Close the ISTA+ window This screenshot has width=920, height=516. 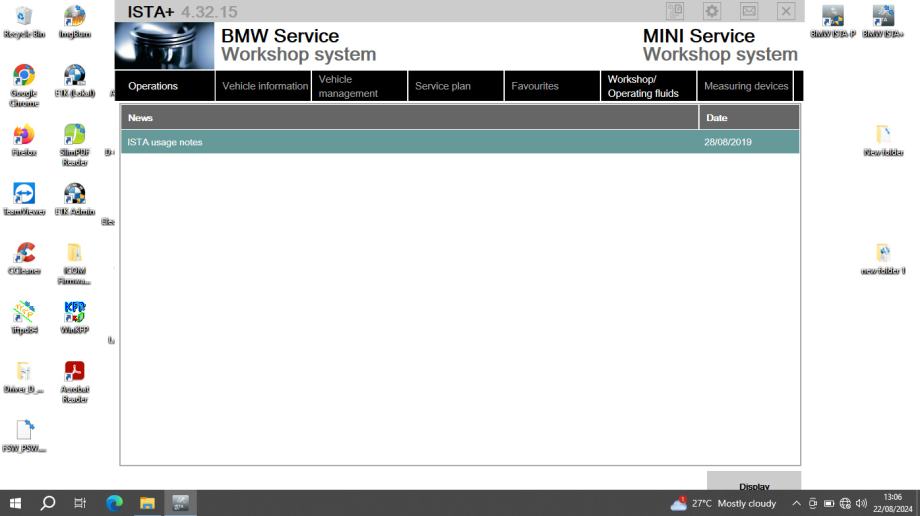click(786, 11)
